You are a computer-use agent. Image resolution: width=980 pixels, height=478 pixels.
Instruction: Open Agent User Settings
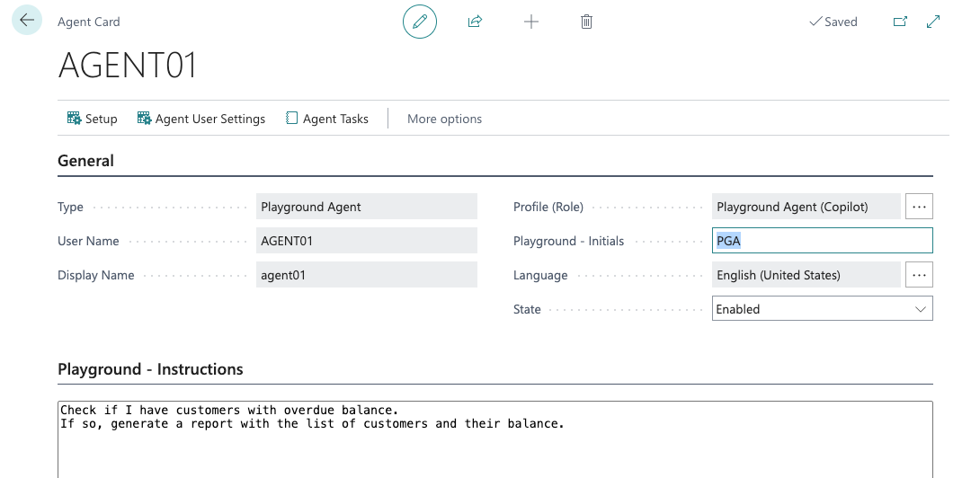[x=201, y=119]
